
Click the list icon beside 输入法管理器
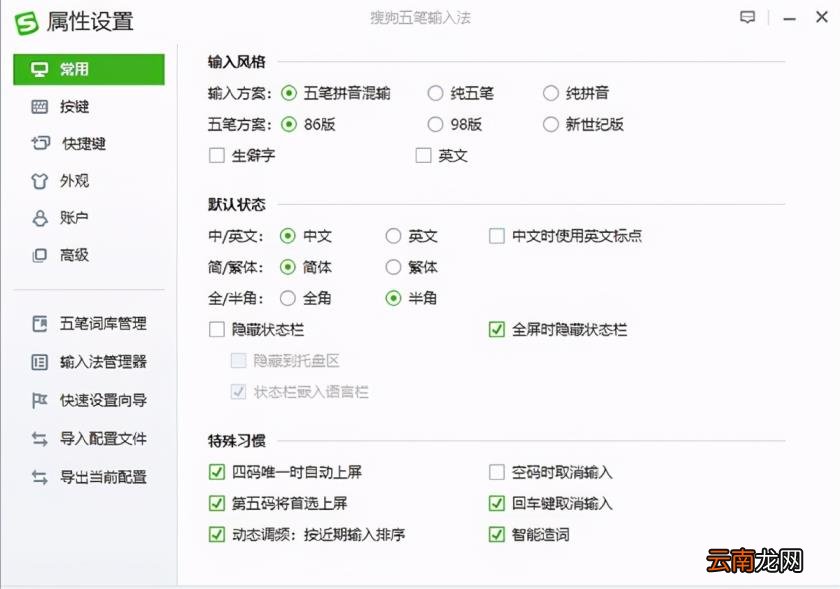[40, 362]
